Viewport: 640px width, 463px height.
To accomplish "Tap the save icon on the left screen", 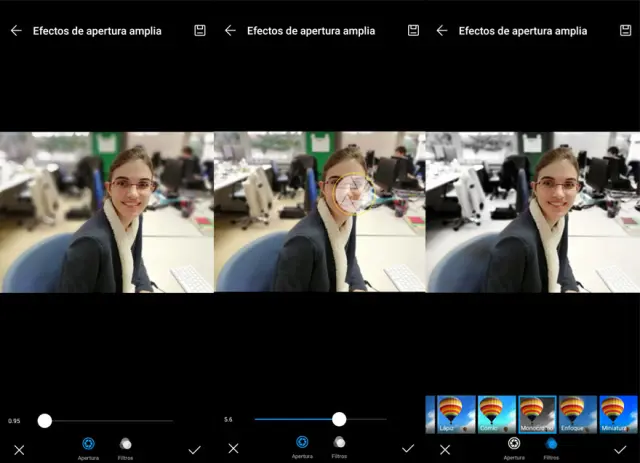I will click(x=200, y=31).
